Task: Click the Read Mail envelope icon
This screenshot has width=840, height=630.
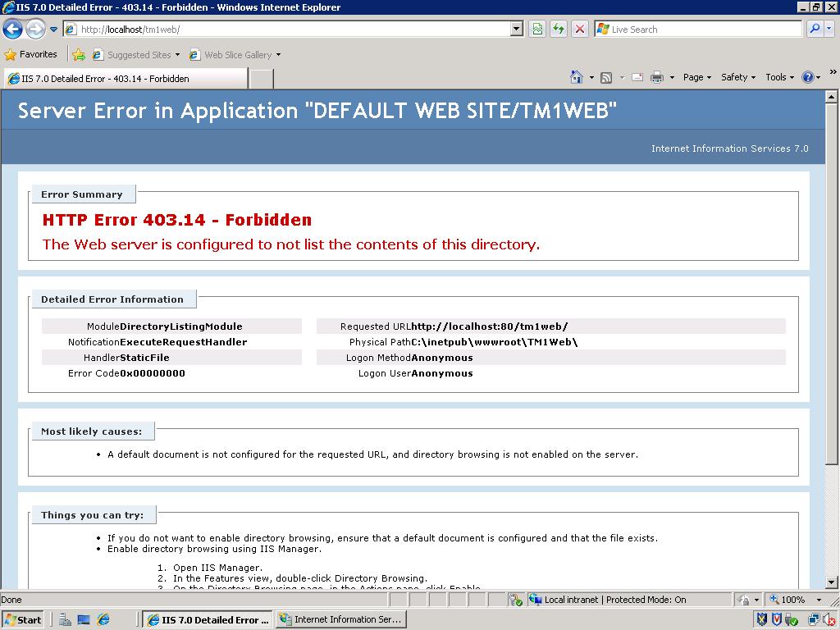Action: coord(637,78)
